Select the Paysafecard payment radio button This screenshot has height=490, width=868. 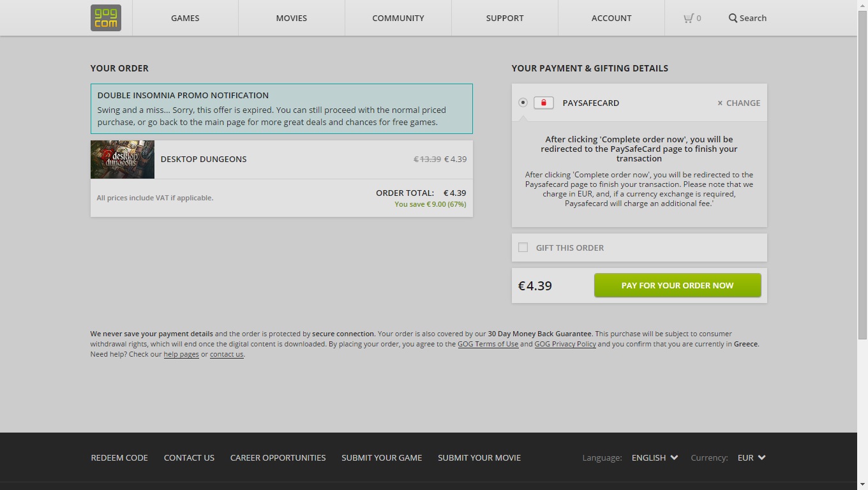tap(523, 102)
